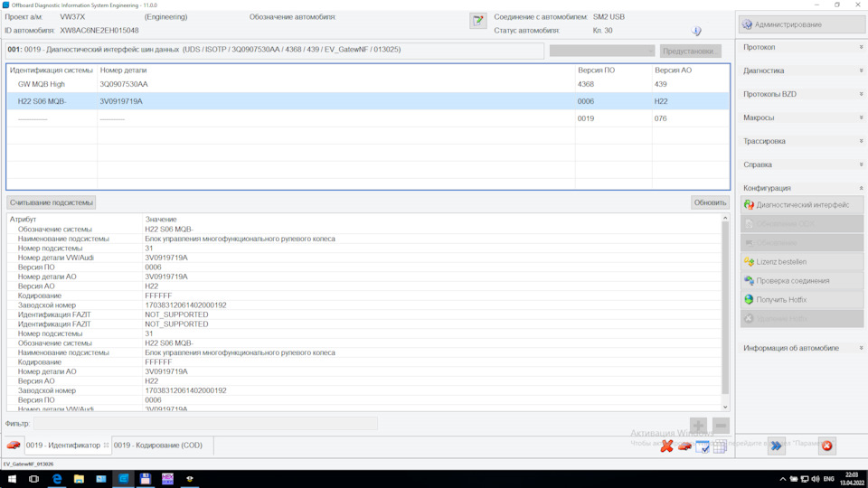
Task: Click the red X cross toolbar icon
Action: pyautogui.click(x=667, y=446)
